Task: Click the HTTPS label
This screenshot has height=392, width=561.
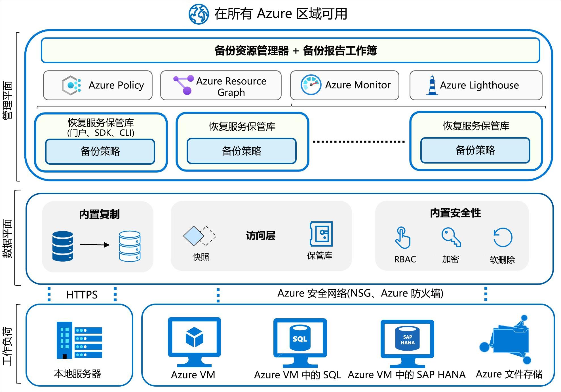Action: 82,295
